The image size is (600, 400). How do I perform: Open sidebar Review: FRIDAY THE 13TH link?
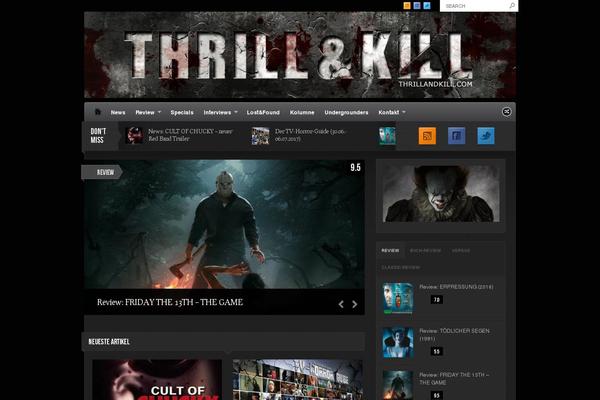(x=454, y=379)
